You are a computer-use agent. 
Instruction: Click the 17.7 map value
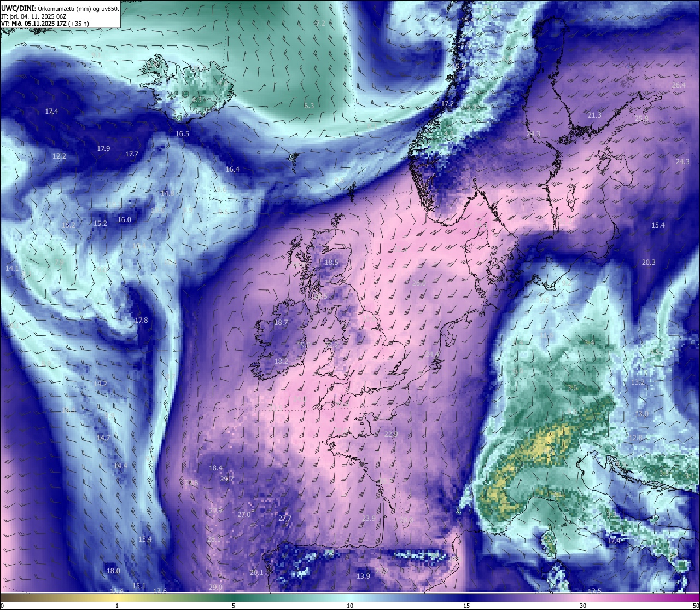point(132,154)
